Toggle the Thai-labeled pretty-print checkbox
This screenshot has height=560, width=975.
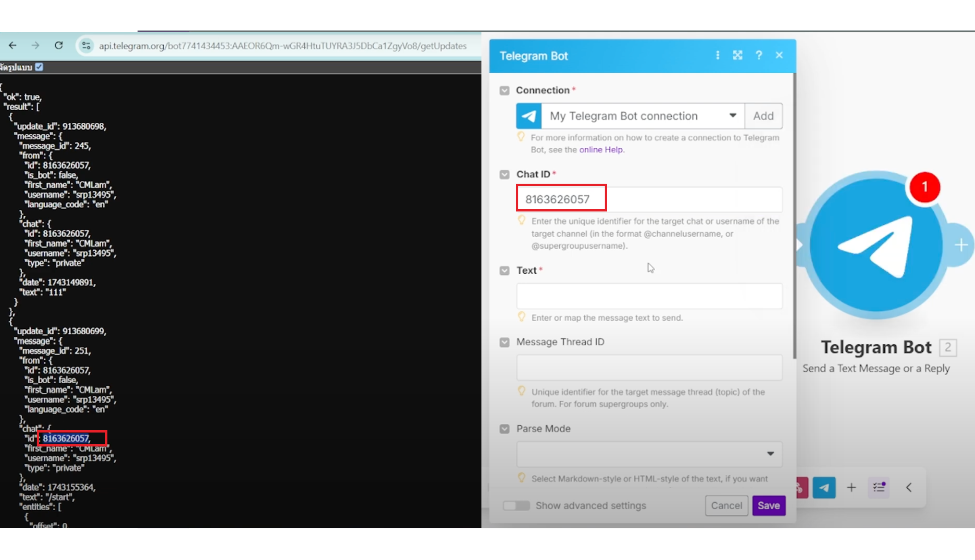tap(39, 67)
